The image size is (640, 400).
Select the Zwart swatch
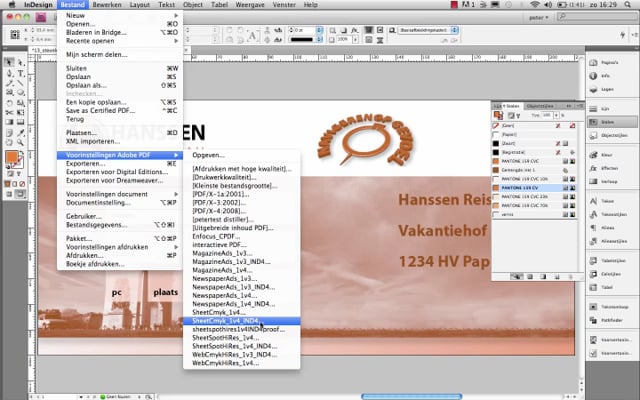[535, 144]
